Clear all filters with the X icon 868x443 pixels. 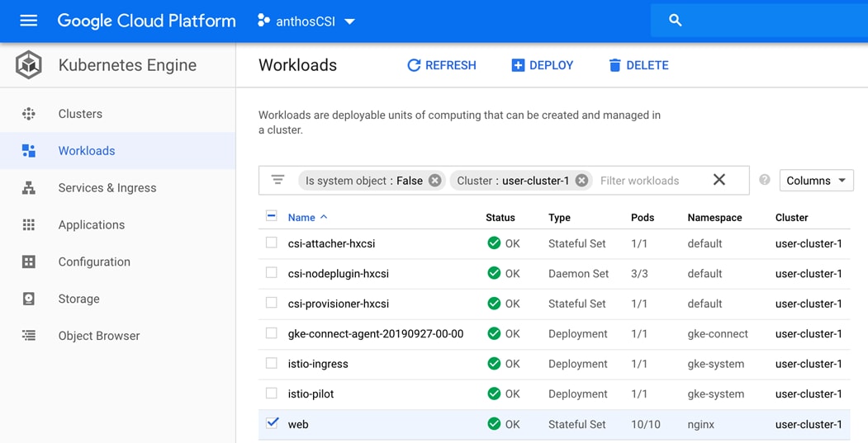(x=719, y=180)
